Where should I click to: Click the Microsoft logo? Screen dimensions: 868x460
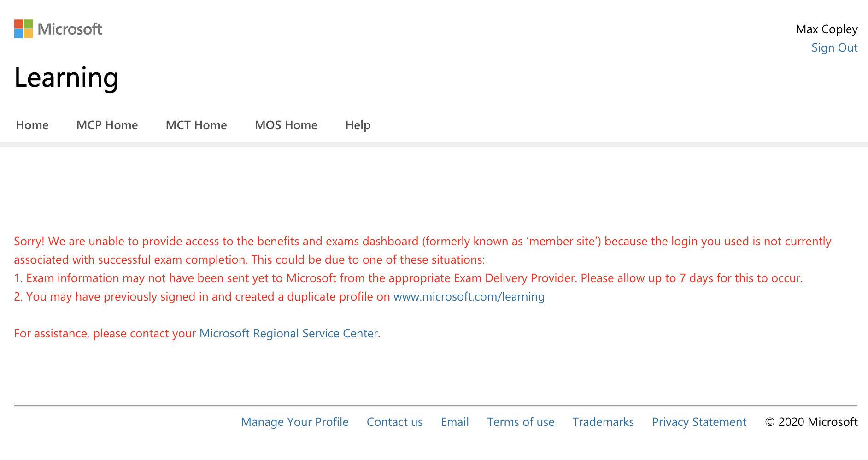pyautogui.click(x=58, y=29)
